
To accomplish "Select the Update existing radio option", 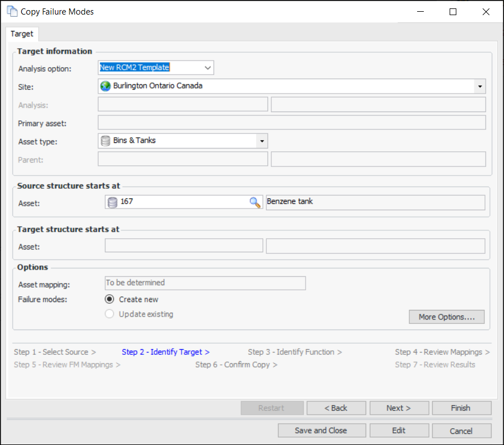I will [110, 314].
